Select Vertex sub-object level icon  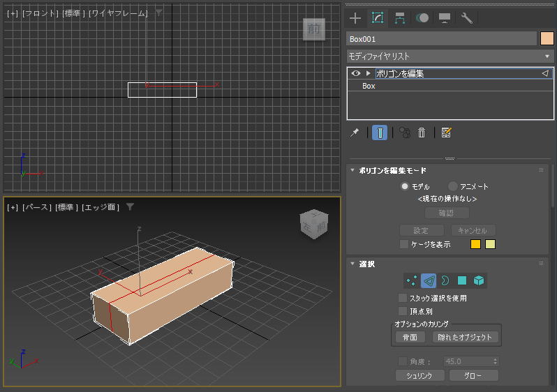tap(412, 280)
